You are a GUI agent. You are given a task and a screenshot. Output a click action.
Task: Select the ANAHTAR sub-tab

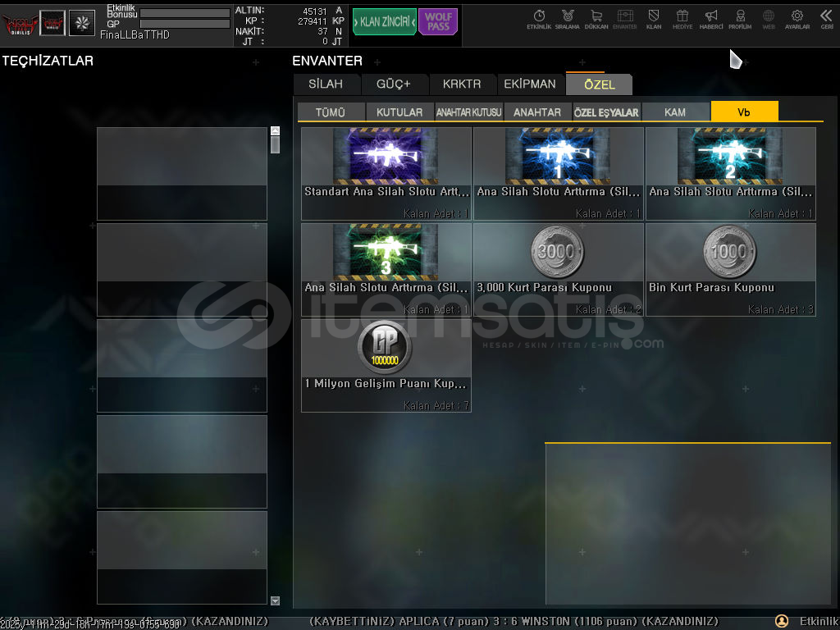point(537,112)
